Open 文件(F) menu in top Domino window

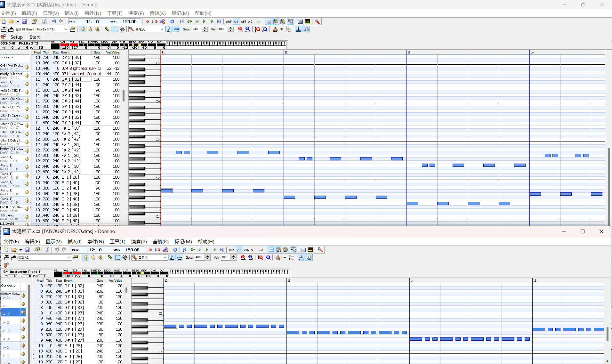coord(8,13)
